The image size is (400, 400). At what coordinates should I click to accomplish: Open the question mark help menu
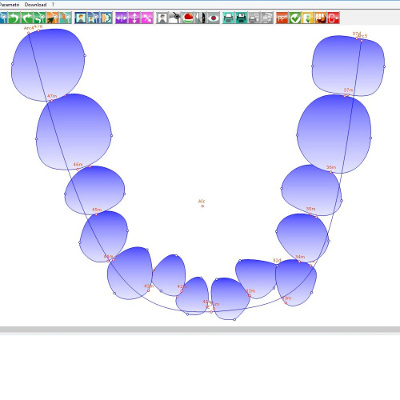(53, 5)
